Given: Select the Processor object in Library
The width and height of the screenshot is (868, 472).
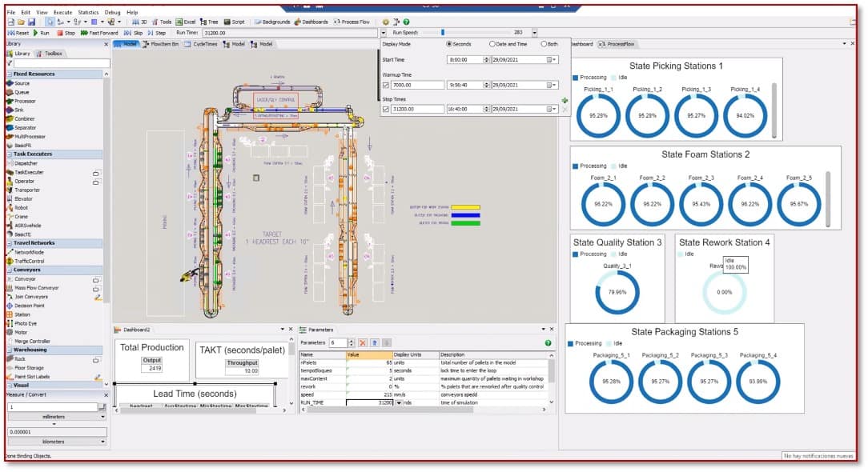Looking at the screenshot, I should (x=21, y=102).
